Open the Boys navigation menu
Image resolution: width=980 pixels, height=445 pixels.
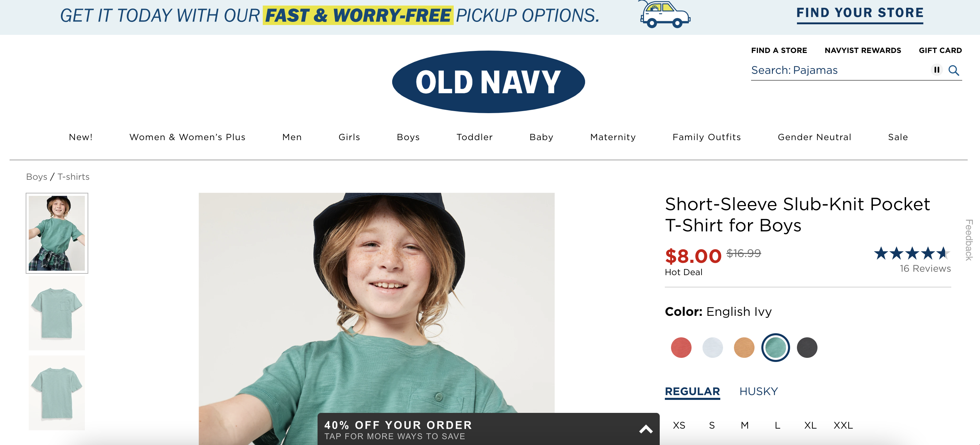(x=408, y=137)
